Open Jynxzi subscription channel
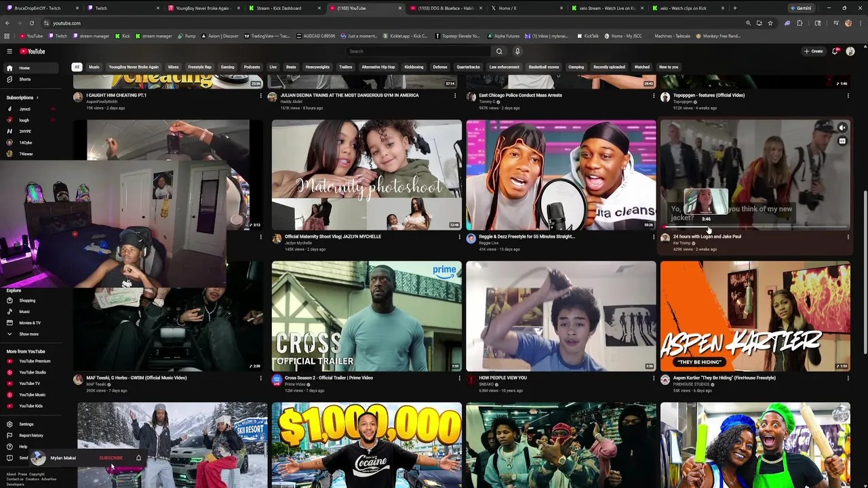The image size is (868, 488). (x=31, y=108)
